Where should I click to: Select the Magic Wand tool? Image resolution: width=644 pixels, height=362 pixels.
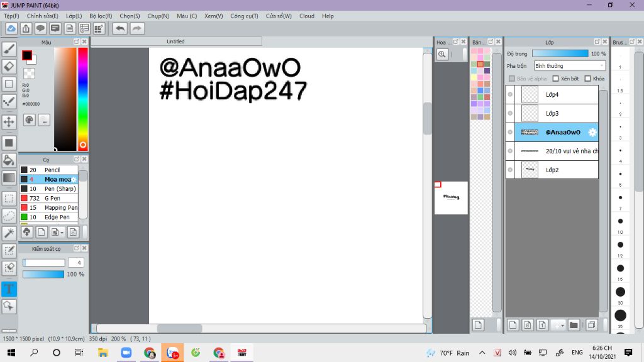point(9,233)
